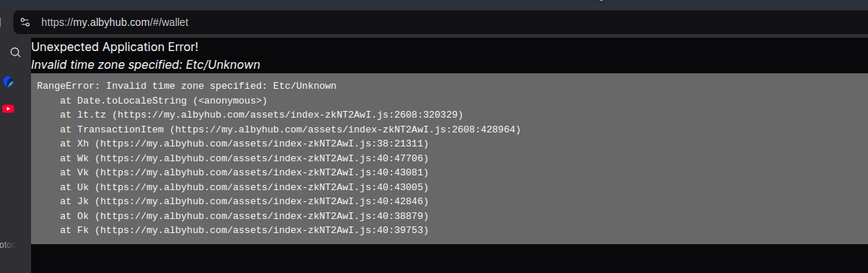Screen dimensions: 868x273
Task: Open the blue feather app in sidebar
Action: 8,81
